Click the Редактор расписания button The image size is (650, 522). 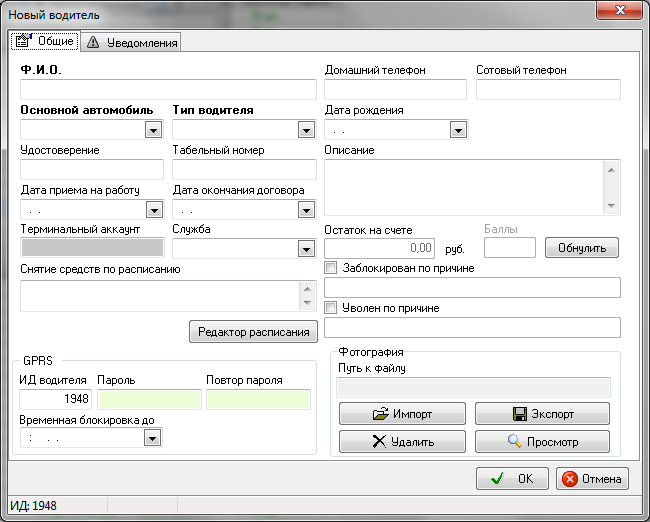pyautogui.click(x=252, y=331)
